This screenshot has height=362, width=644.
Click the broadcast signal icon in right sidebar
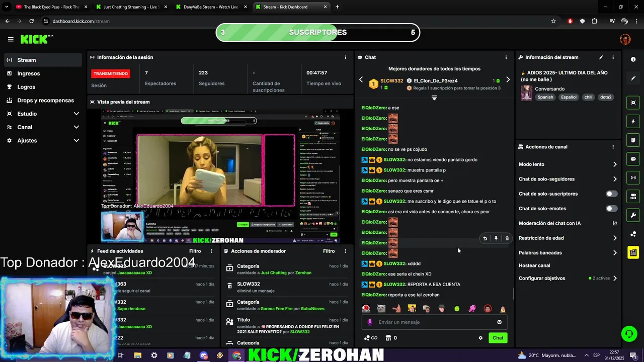coord(633,177)
